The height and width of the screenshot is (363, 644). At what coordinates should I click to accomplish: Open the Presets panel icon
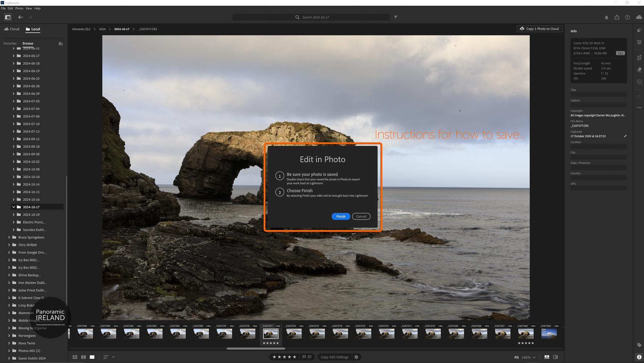[639, 30]
